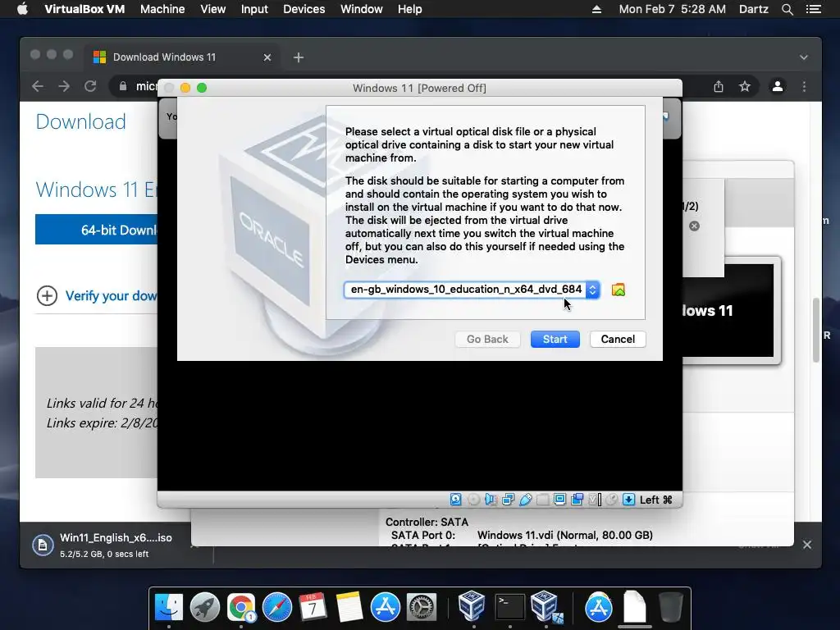Expand the Verify your download section

click(47, 295)
